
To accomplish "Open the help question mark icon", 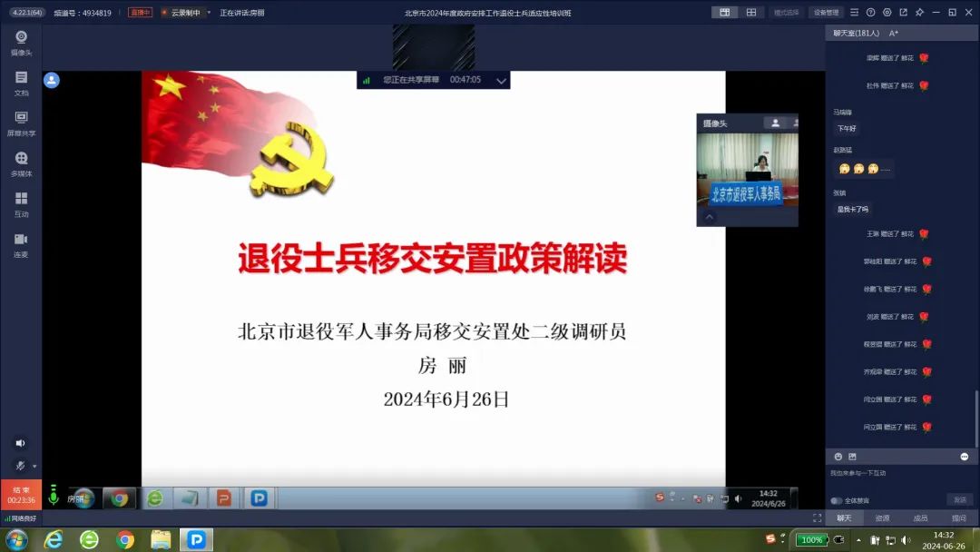I will (x=870, y=13).
